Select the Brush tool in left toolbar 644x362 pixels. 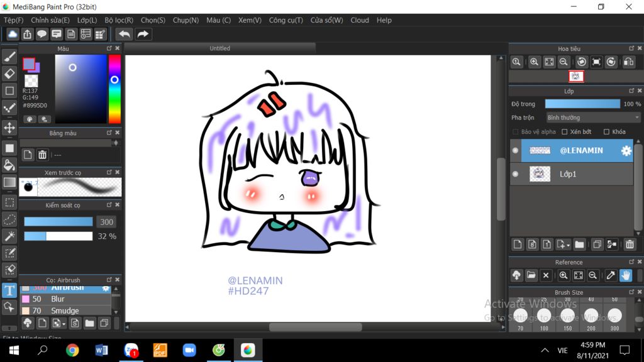[x=9, y=57]
